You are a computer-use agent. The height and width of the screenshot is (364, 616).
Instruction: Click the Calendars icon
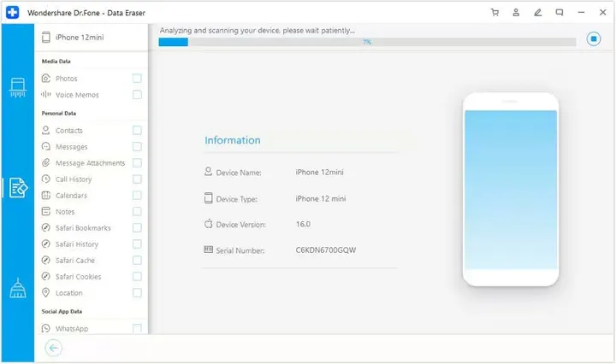pyautogui.click(x=46, y=196)
